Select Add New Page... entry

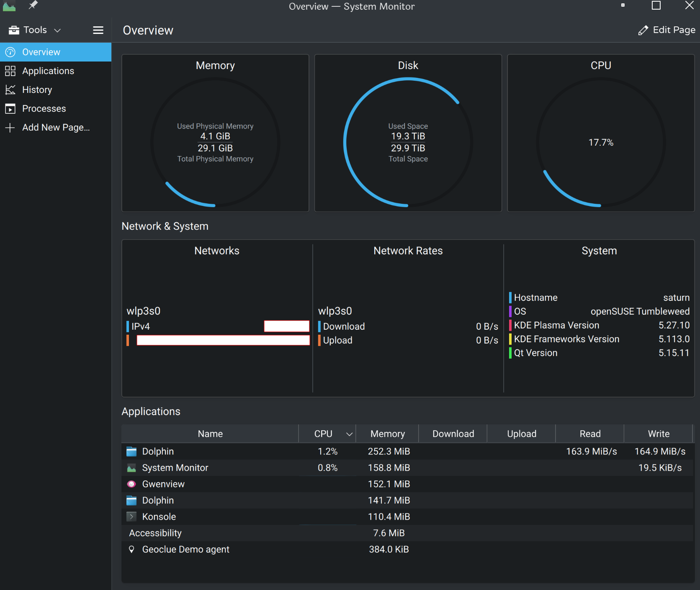[56, 127]
